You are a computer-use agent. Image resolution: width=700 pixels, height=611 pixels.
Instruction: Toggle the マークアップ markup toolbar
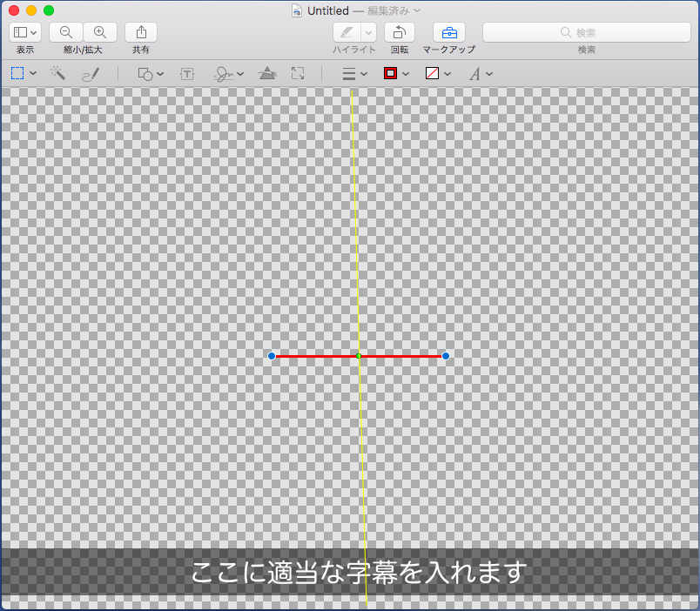point(448,32)
